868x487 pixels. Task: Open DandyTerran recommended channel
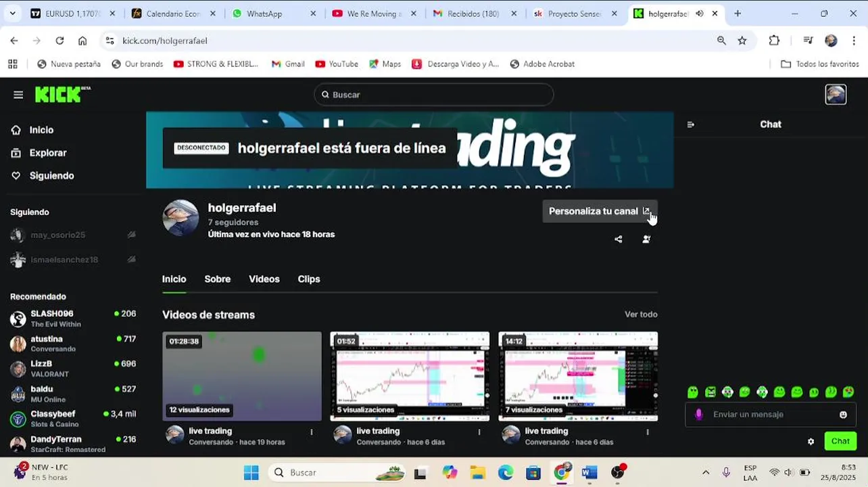click(x=73, y=444)
